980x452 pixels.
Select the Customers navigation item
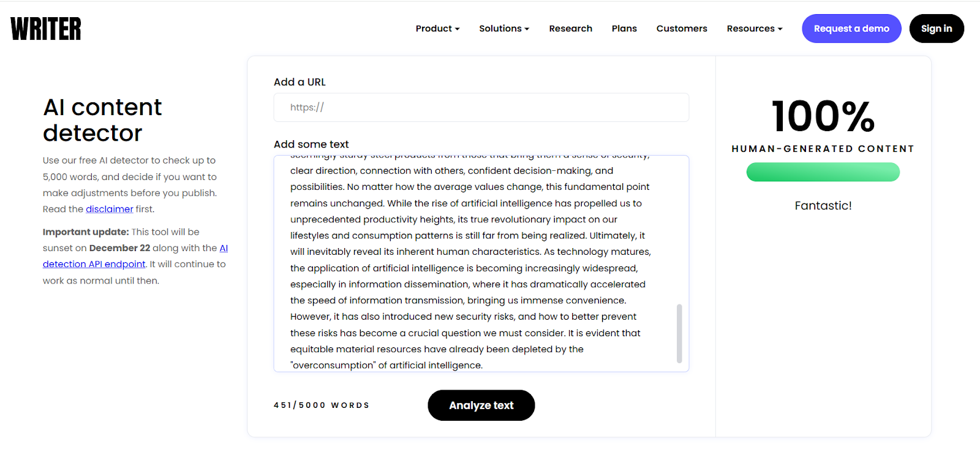(681, 28)
